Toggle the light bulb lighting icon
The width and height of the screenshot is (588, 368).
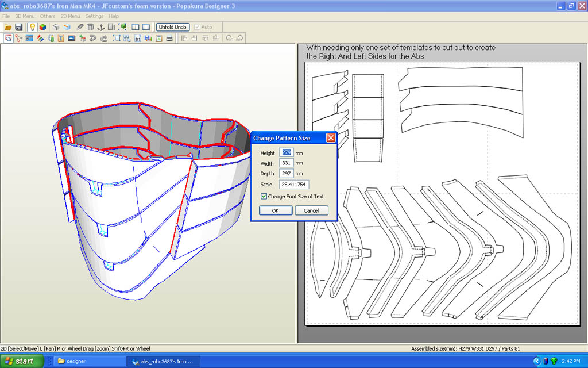point(32,27)
